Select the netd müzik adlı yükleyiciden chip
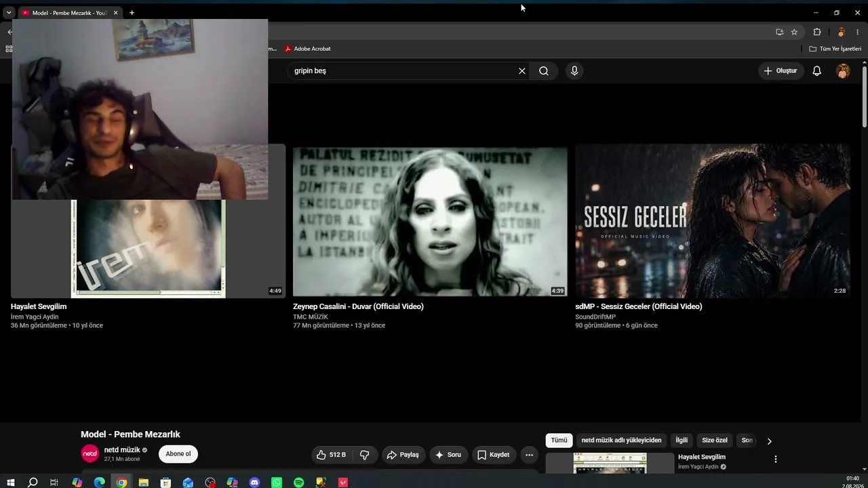The width and height of the screenshot is (868, 488). [x=621, y=441]
